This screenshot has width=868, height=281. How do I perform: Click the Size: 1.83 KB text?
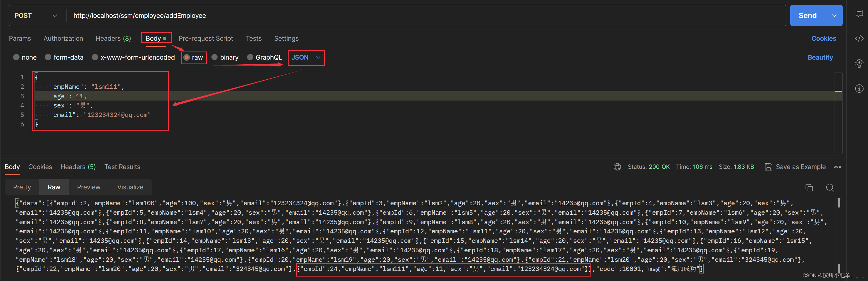[x=736, y=167]
